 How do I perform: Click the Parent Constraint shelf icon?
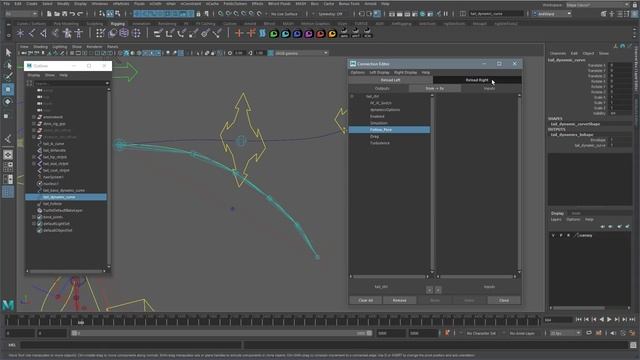[x=158, y=33]
